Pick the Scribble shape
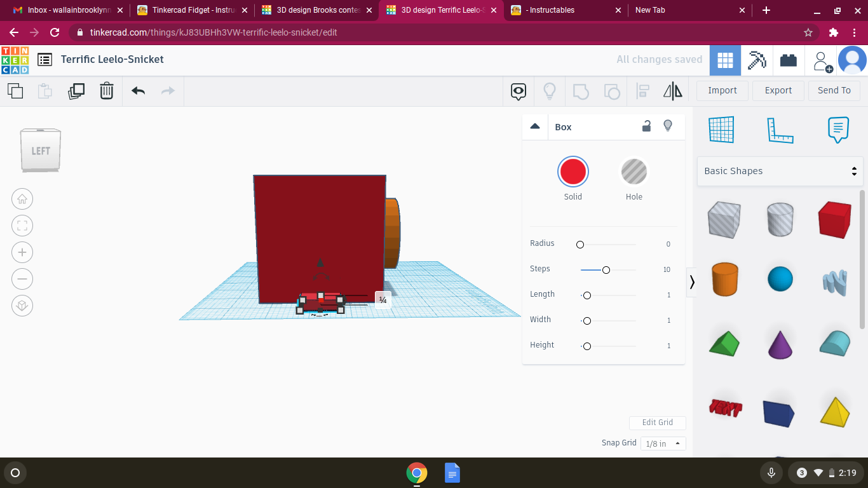This screenshot has width=868, height=488. 836,282
